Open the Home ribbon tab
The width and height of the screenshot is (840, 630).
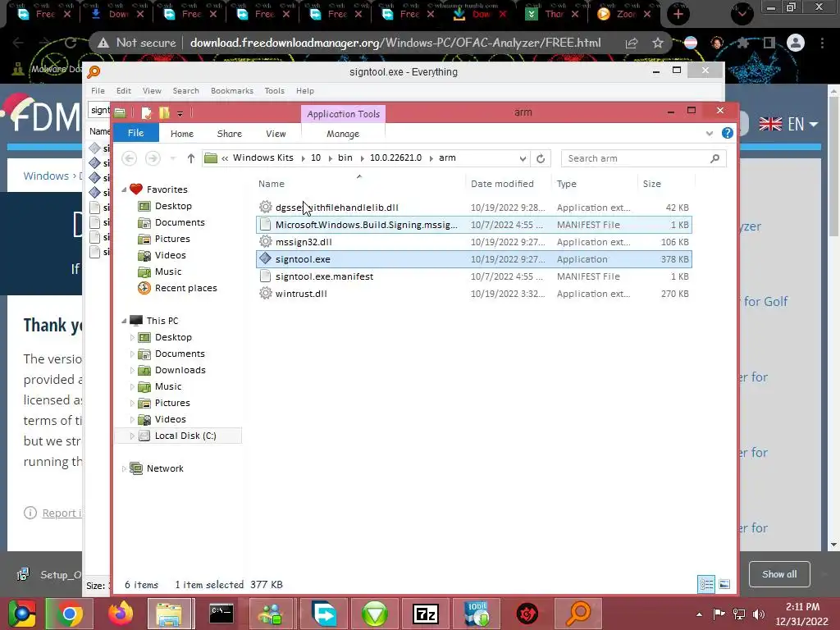coord(182,134)
